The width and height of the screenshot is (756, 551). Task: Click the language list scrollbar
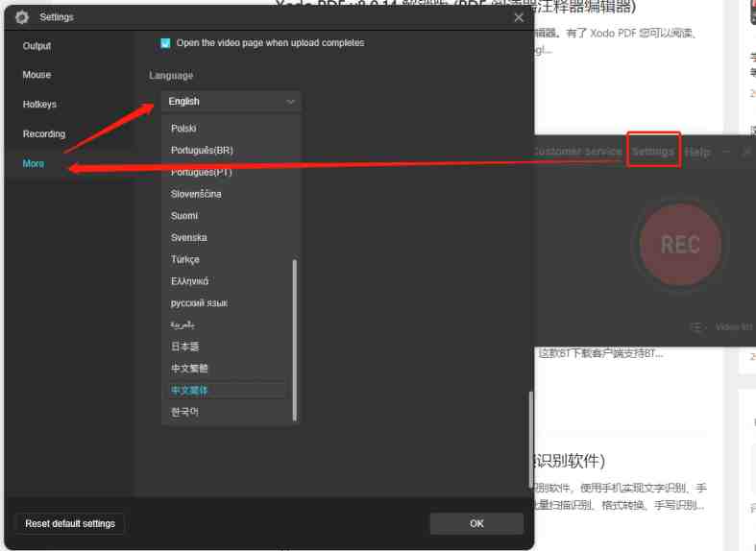(295, 336)
